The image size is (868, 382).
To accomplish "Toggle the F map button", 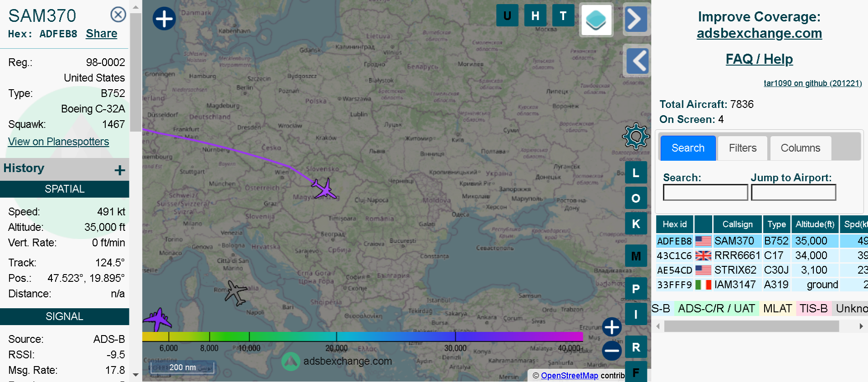I will [x=636, y=372].
